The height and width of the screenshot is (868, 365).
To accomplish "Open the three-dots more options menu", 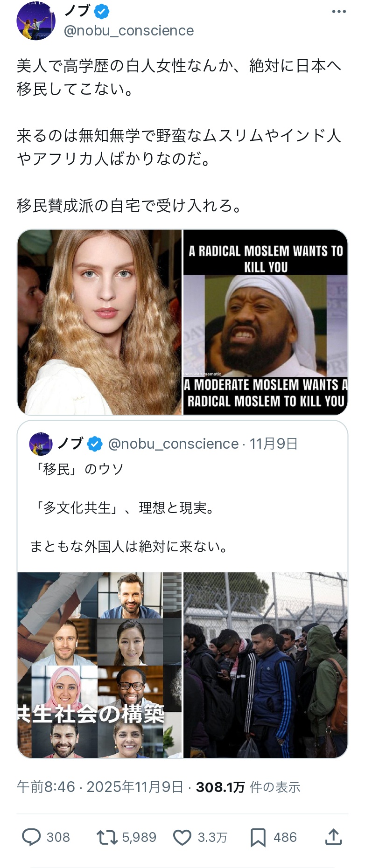I will click(339, 12).
